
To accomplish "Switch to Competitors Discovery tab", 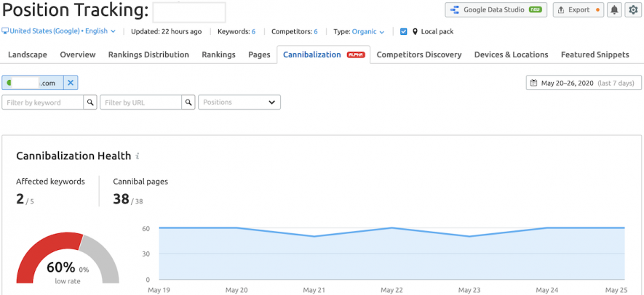I will tap(419, 54).
